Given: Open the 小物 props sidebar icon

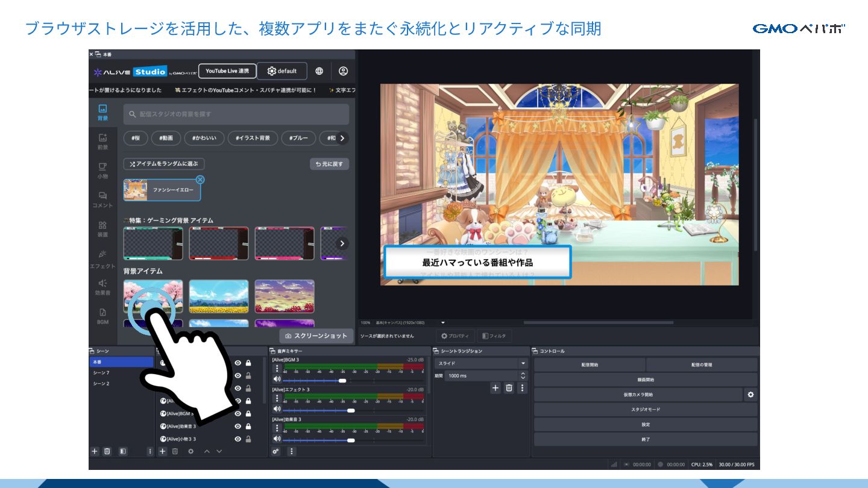Looking at the screenshot, I should (102, 170).
